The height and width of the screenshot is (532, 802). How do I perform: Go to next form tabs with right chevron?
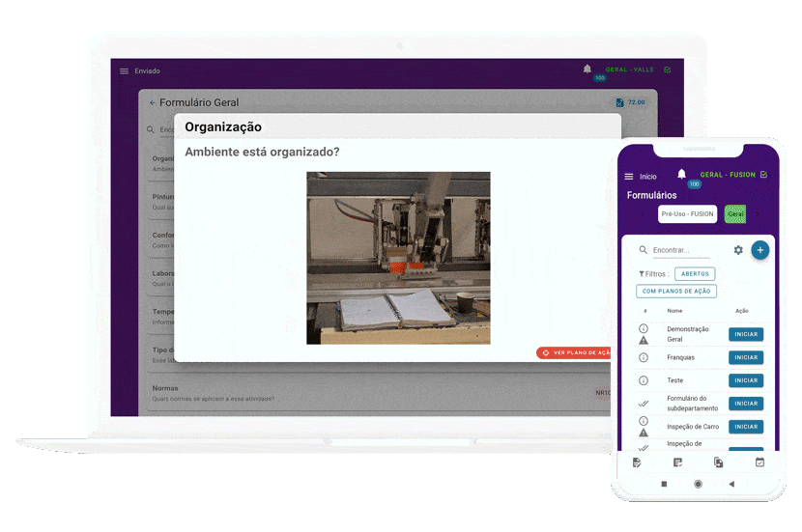coord(758,214)
